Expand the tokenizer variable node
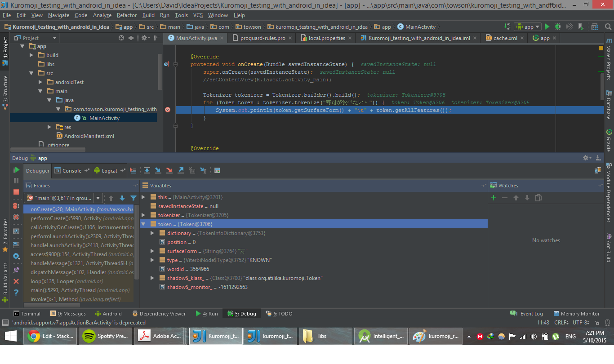 tap(144, 215)
